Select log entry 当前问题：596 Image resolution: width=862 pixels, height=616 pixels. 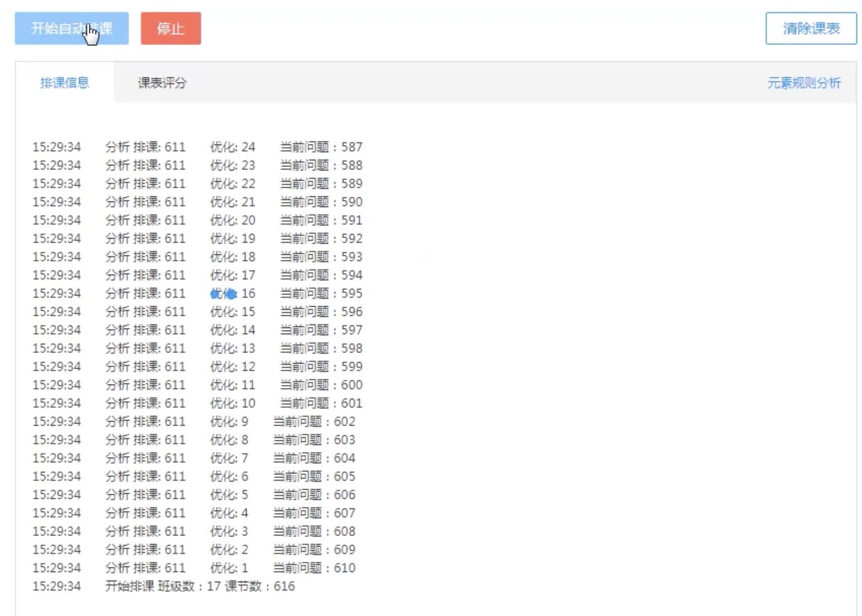tap(321, 312)
